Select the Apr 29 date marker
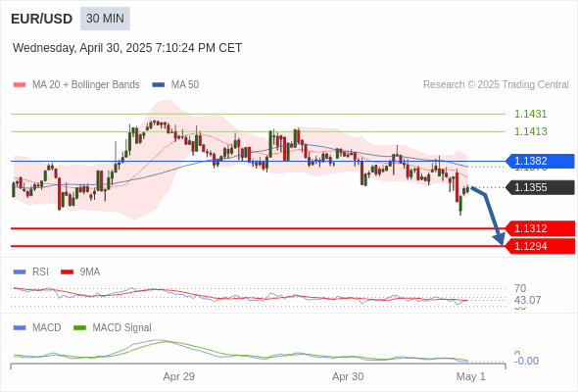Image resolution: width=578 pixels, height=392 pixels. [178, 376]
